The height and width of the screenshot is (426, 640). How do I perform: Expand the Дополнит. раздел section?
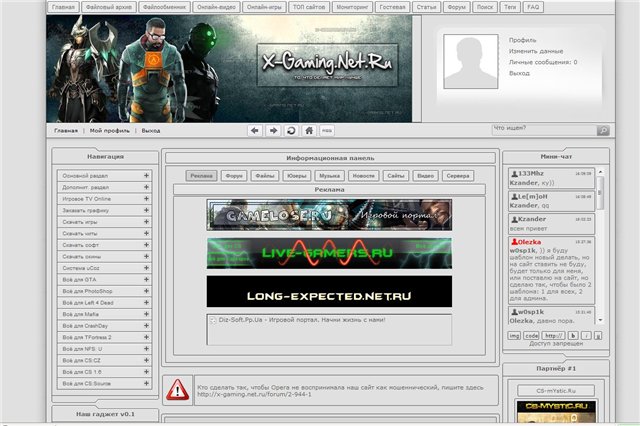[146, 187]
